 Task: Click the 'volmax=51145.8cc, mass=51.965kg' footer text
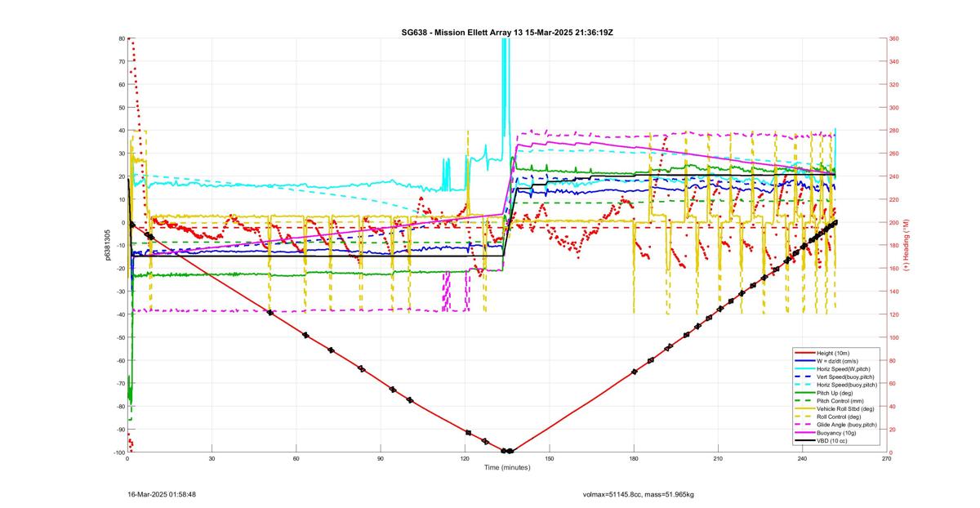639,494
